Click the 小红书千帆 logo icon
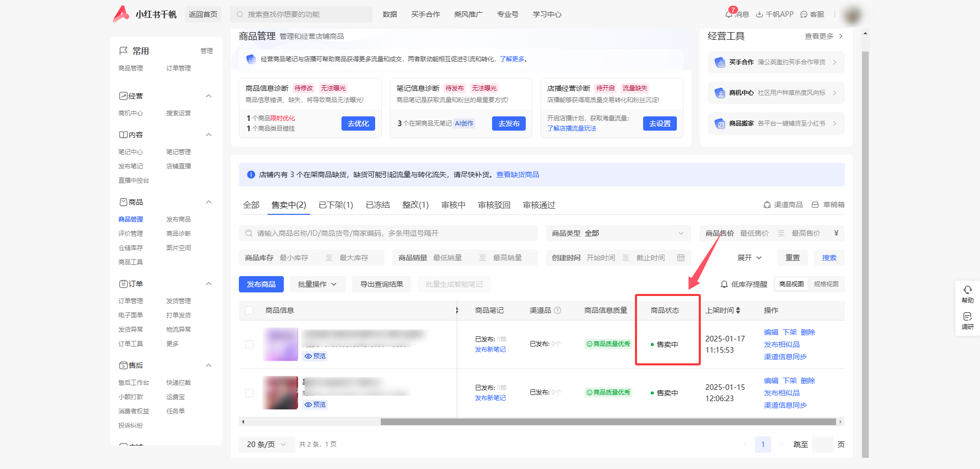The width and height of the screenshot is (980, 469). (121, 14)
